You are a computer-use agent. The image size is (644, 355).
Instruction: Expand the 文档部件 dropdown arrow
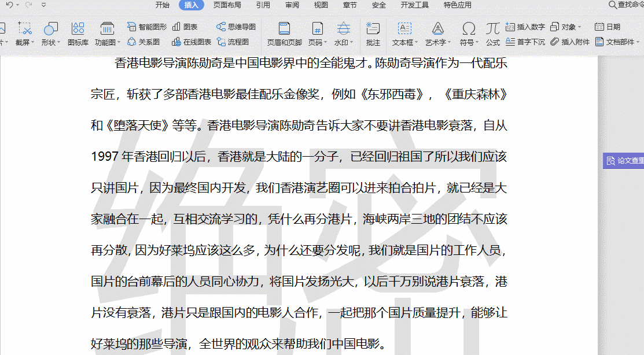click(x=638, y=42)
